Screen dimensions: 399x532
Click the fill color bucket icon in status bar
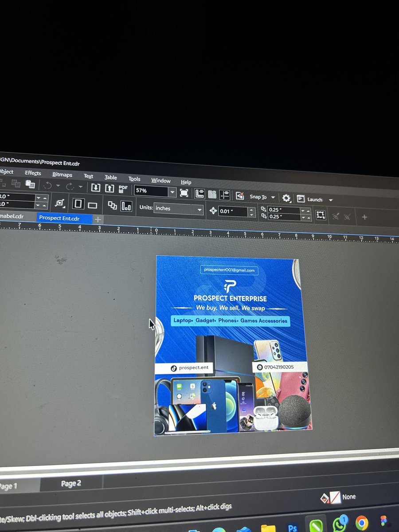(x=325, y=497)
